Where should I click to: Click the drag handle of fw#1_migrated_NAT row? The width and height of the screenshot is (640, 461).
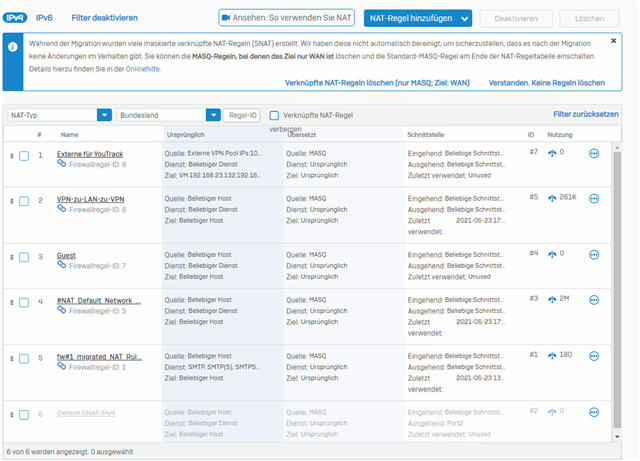coord(11,359)
